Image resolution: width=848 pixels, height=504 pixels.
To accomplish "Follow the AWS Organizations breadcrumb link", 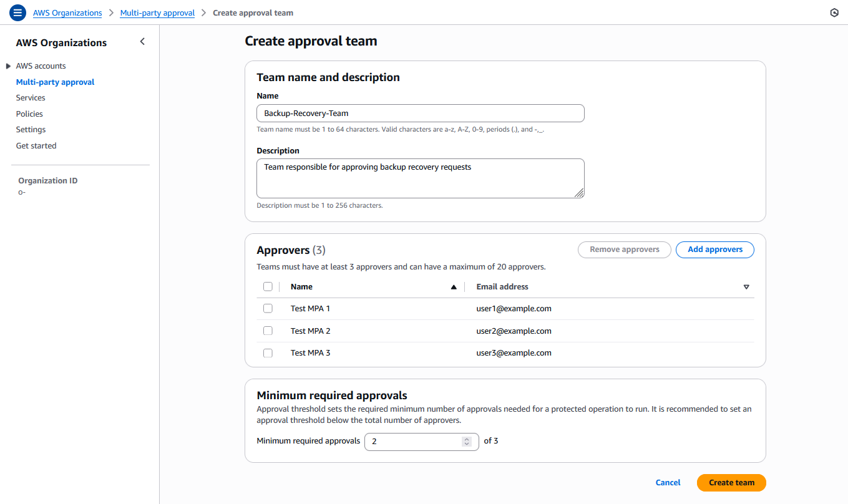I will pos(67,12).
